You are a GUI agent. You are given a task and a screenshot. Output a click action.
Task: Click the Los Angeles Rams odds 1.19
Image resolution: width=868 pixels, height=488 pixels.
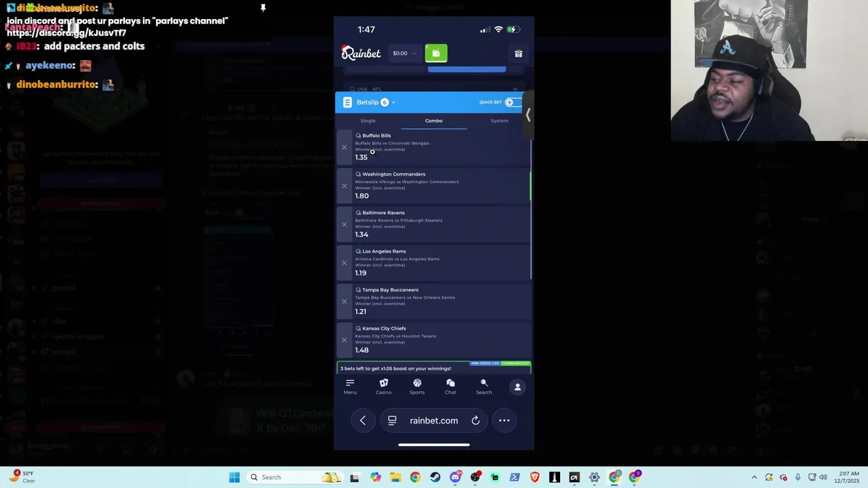pos(361,273)
